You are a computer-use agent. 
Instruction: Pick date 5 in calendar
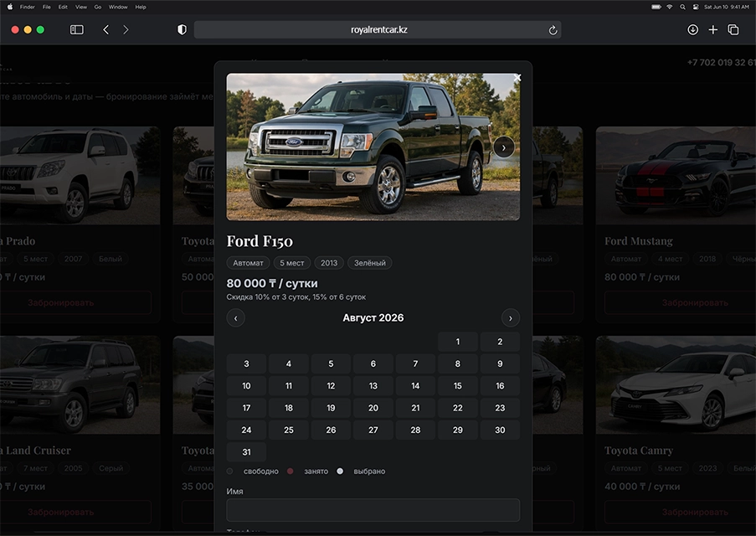point(331,363)
